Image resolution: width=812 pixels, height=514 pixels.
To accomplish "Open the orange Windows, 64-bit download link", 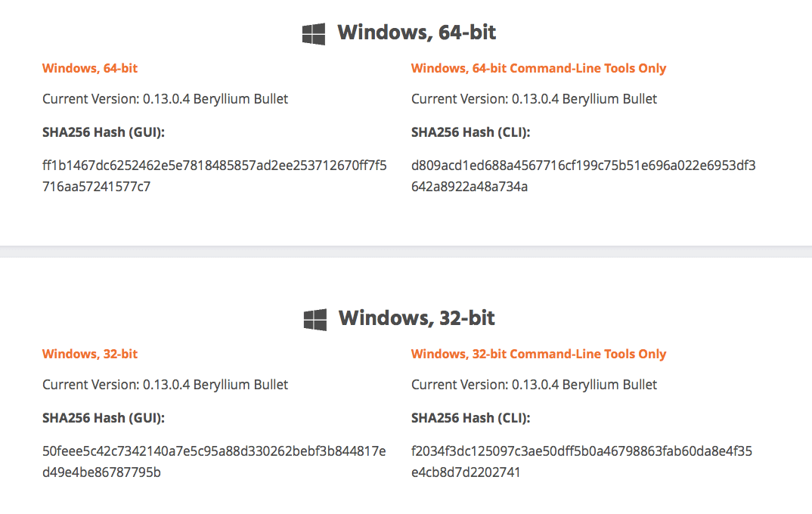I will pyautogui.click(x=90, y=68).
